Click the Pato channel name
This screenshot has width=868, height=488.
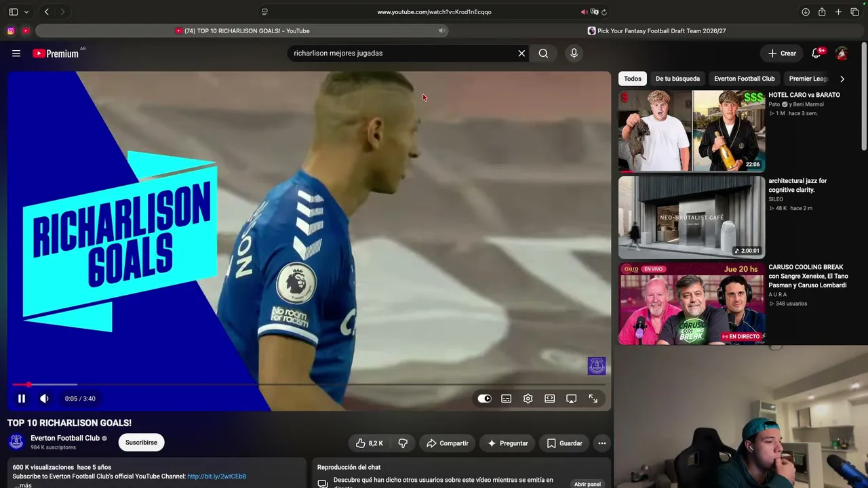click(x=774, y=104)
